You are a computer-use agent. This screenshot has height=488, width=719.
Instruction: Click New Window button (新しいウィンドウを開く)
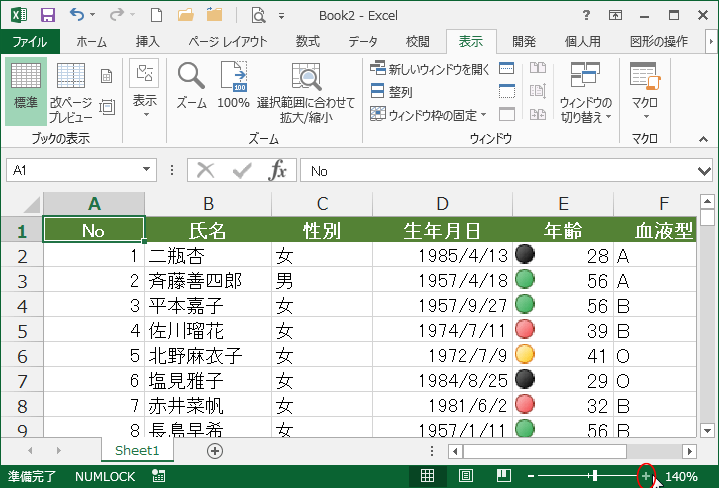[x=430, y=69]
